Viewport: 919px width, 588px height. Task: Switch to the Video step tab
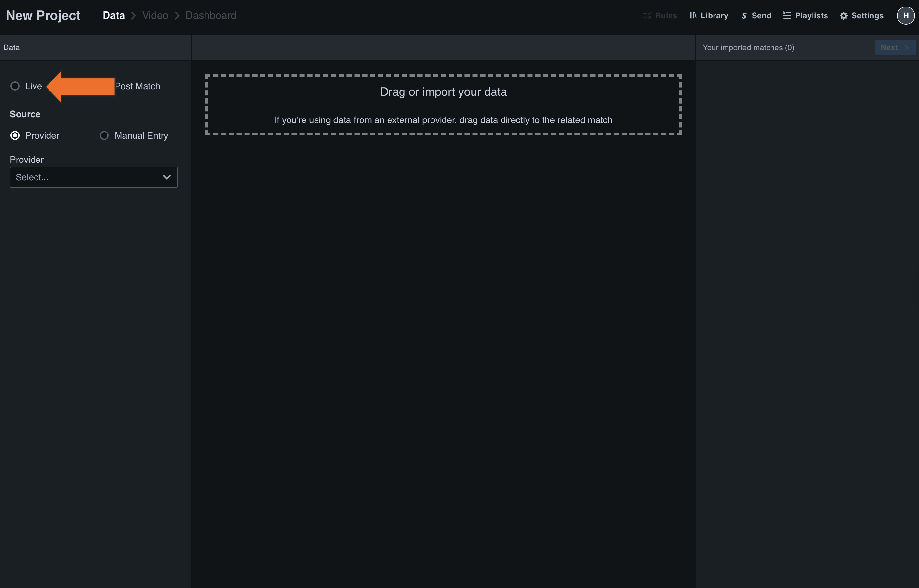tap(155, 16)
